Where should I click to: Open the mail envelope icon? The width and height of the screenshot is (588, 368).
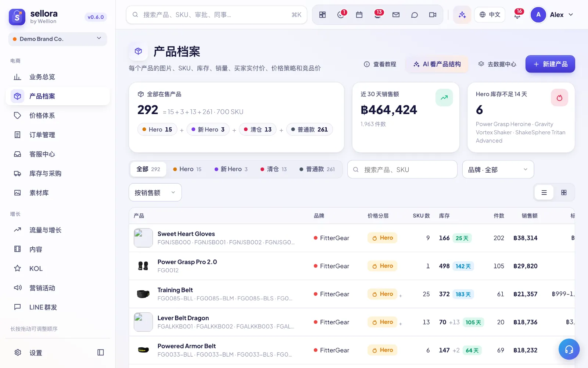396,15
